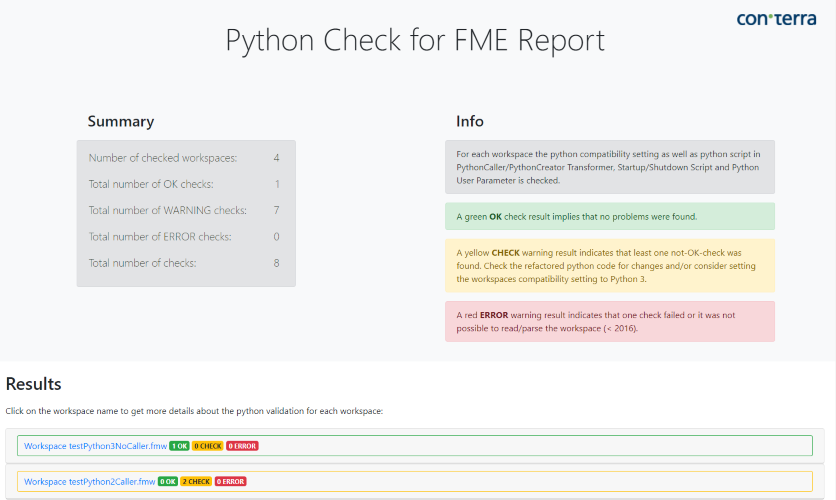Select 'Total number of checks:' label
The image size is (836, 500).
click(142, 263)
